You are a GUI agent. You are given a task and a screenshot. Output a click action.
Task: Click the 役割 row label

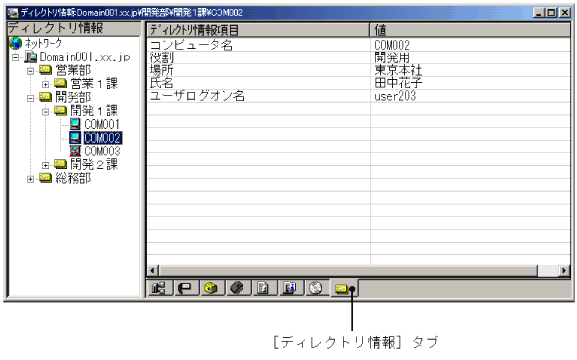[162, 58]
